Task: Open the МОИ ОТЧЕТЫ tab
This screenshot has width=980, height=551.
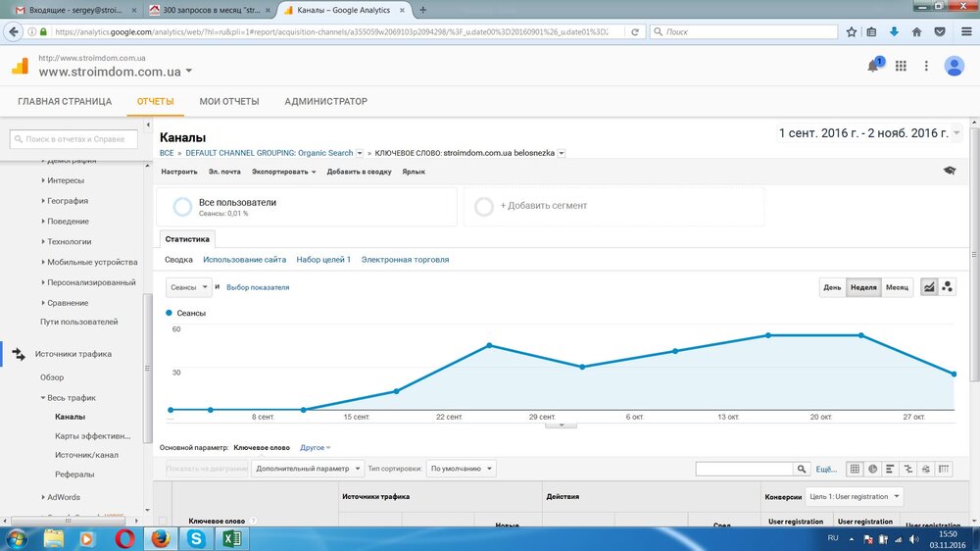Action: pyautogui.click(x=229, y=101)
